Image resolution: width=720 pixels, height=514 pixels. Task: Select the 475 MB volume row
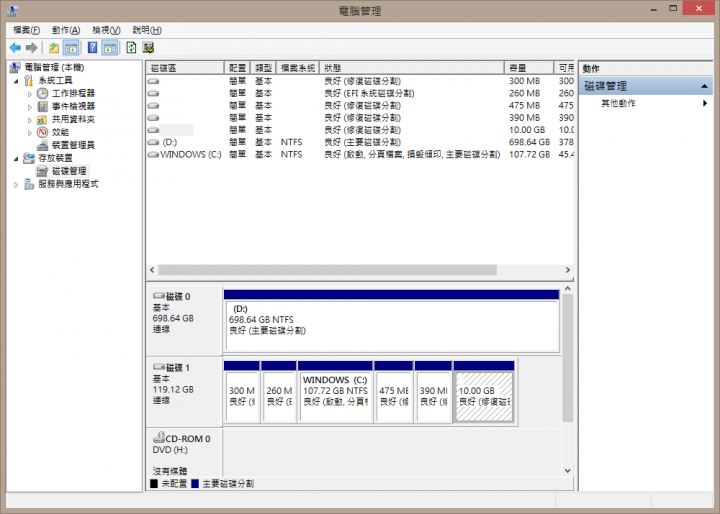coord(360,105)
